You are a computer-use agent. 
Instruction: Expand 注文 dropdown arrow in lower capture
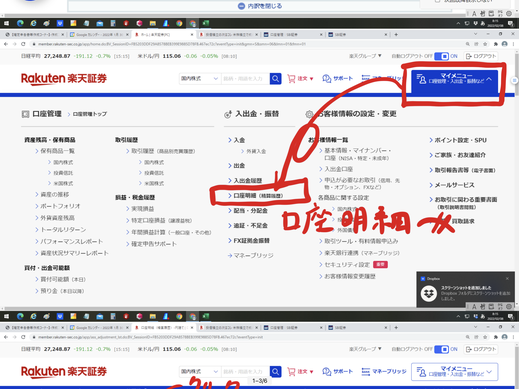pos(311,372)
